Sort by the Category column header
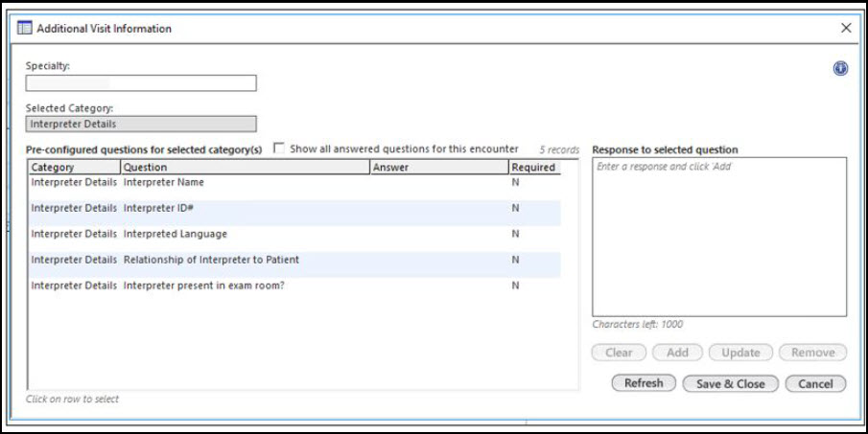868x434 pixels. click(74, 167)
